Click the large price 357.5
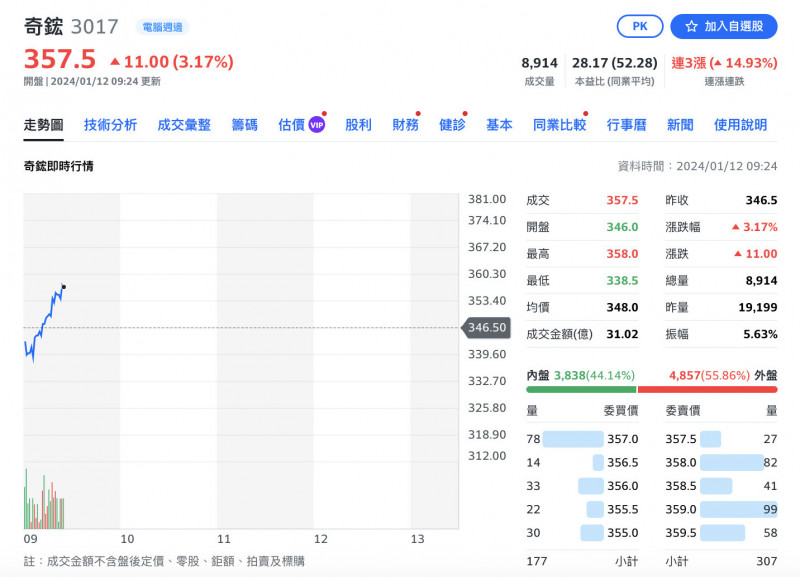The width and height of the screenshot is (800, 577). click(60, 59)
